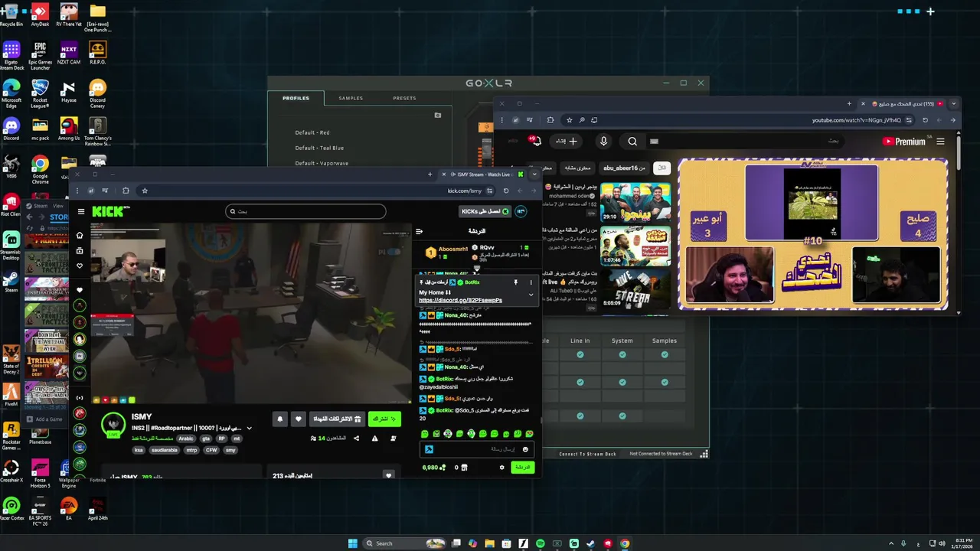Select Default - Teal Blue profile in GoXLR
The height and width of the screenshot is (551, 980).
coord(319,148)
